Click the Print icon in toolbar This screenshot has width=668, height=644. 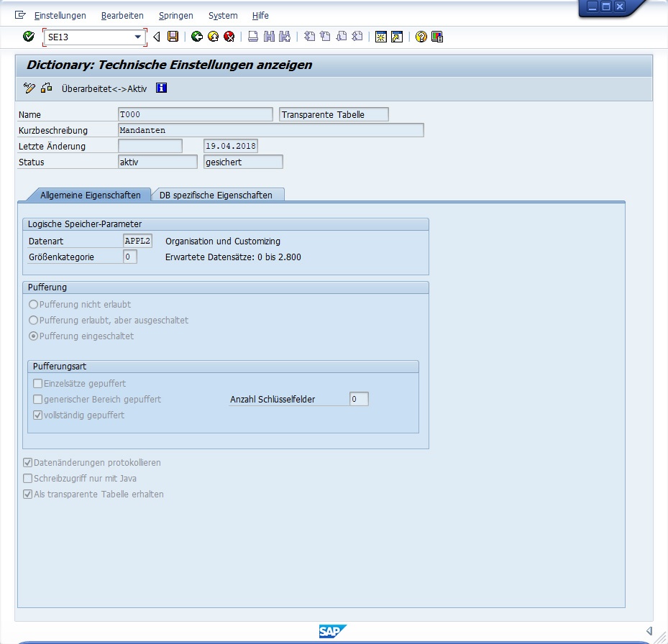point(253,37)
